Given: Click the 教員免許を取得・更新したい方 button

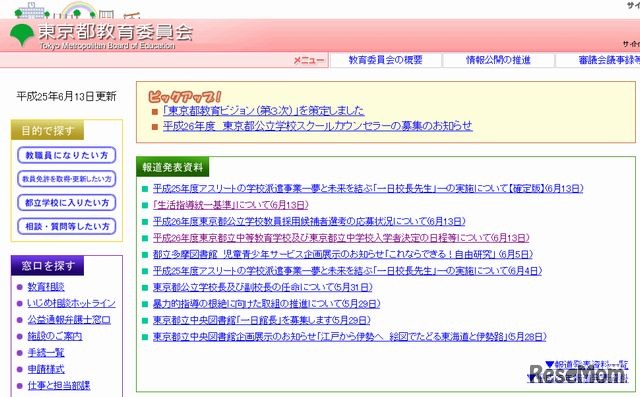Looking at the screenshot, I should [x=67, y=179].
